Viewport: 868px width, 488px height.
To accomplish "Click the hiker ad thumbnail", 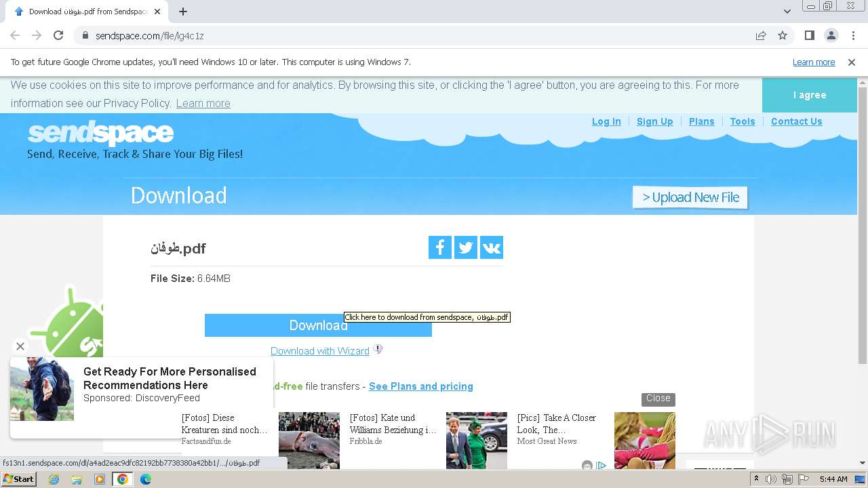I will 42,389.
